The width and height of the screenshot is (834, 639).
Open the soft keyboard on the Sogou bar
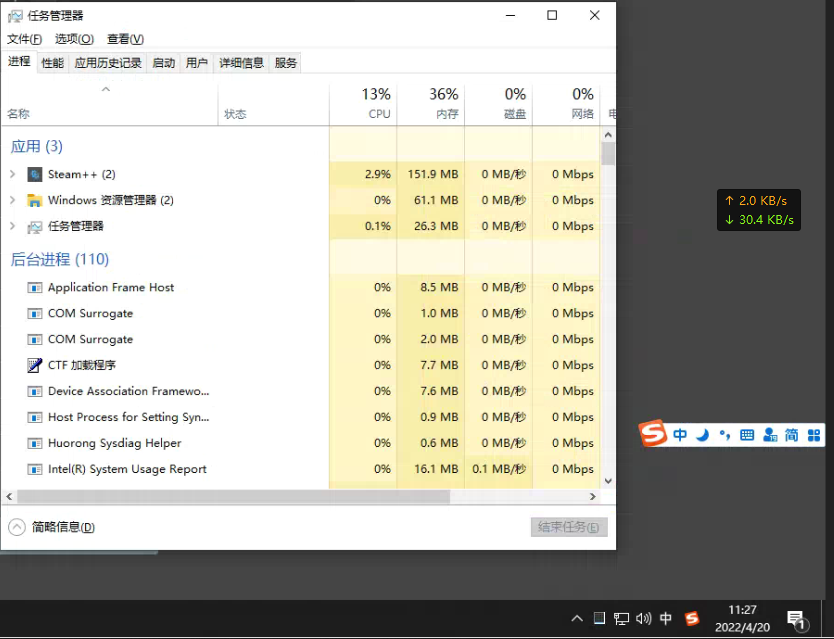tap(747, 434)
